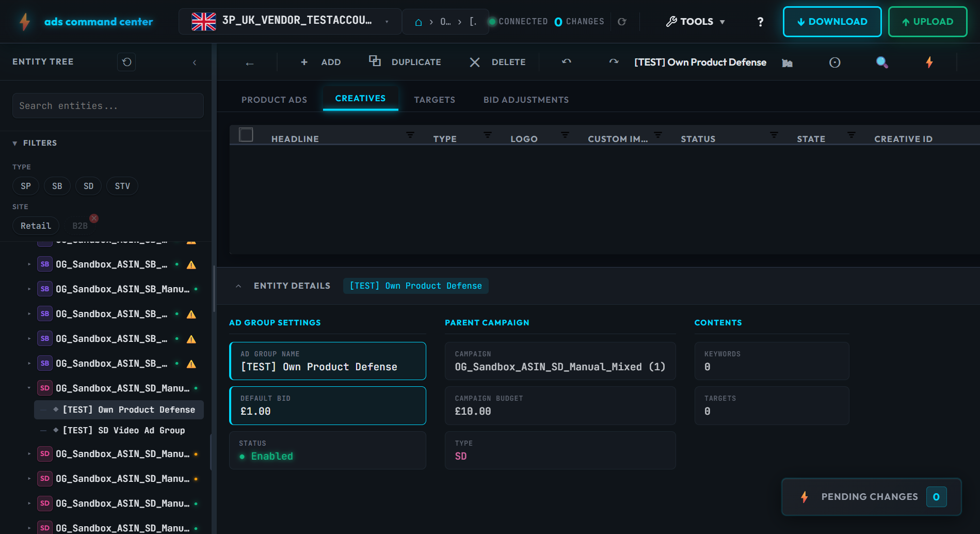Screen dimensions: 980x534
Task: Toggle the STV type filter chip
Action: click(x=122, y=186)
